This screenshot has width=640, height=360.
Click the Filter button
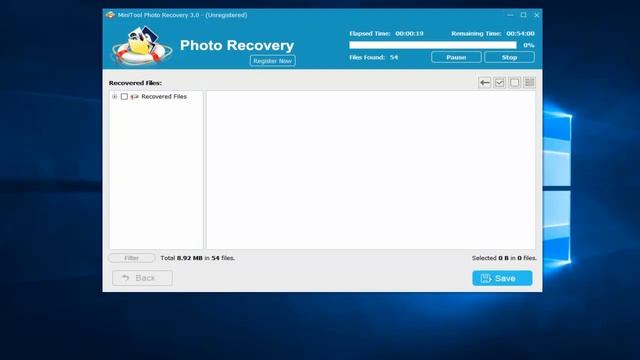[131, 258]
